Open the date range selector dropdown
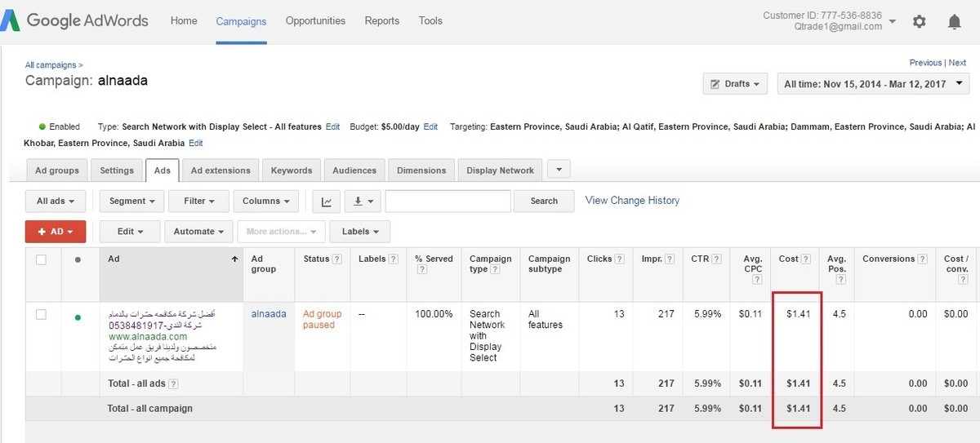The width and height of the screenshot is (980, 443). coord(873,84)
